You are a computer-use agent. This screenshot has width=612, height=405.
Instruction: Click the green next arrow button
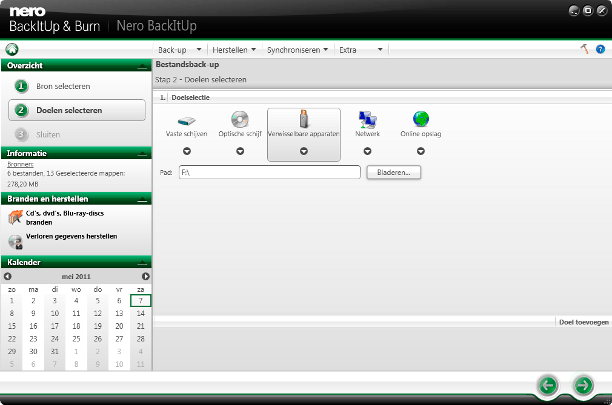(583, 385)
